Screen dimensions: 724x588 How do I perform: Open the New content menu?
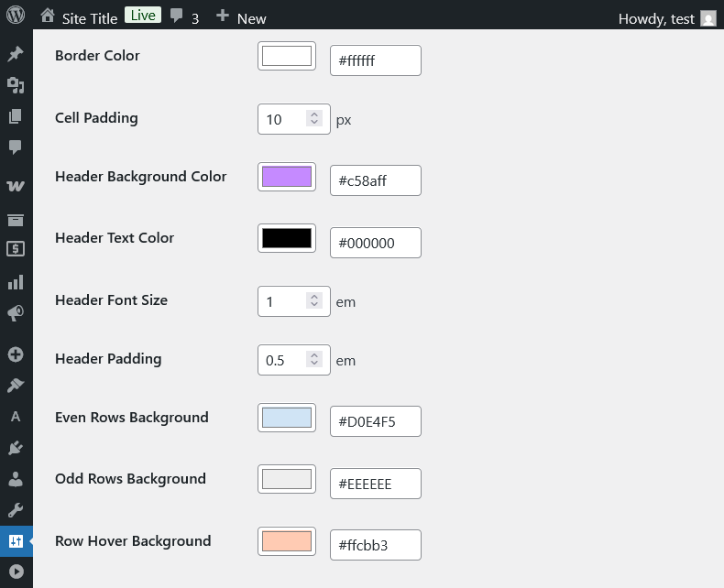coord(241,18)
